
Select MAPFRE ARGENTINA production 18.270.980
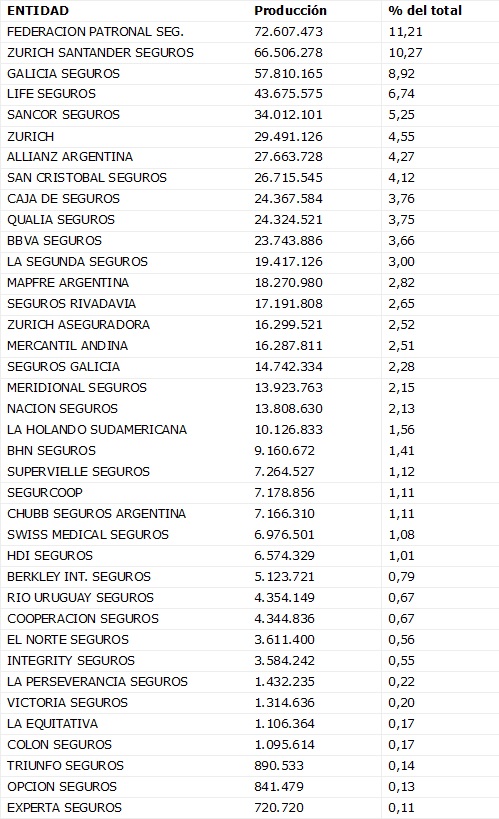pos(288,283)
